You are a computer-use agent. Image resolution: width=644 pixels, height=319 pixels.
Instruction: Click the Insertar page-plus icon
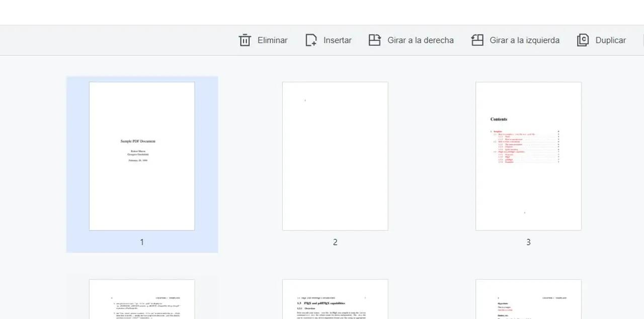coord(311,40)
